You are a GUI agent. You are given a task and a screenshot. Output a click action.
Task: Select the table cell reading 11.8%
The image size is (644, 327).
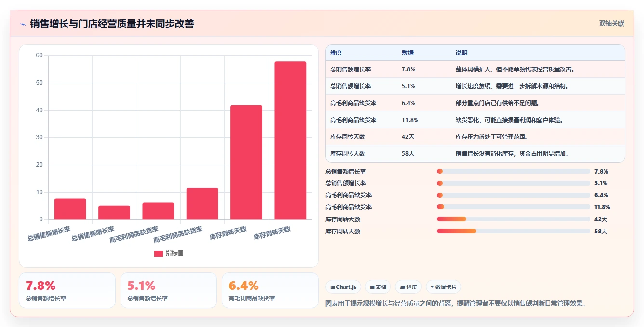pyautogui.click(x=410, y=120)
